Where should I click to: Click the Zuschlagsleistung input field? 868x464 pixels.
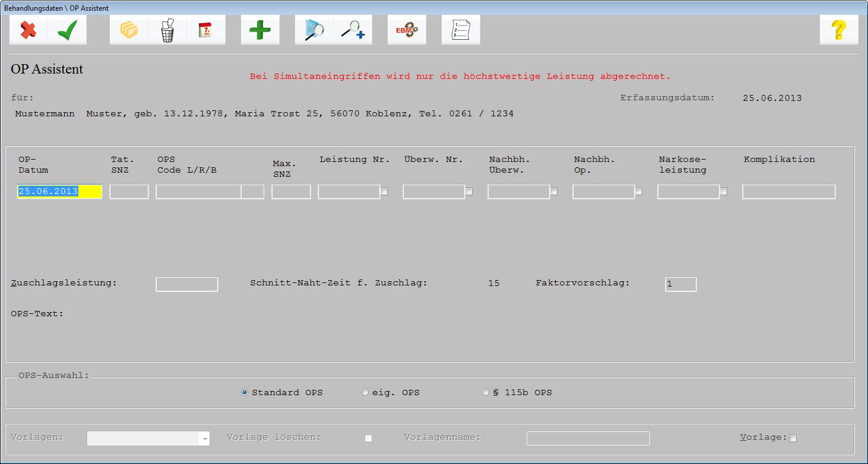pos(187,284)
